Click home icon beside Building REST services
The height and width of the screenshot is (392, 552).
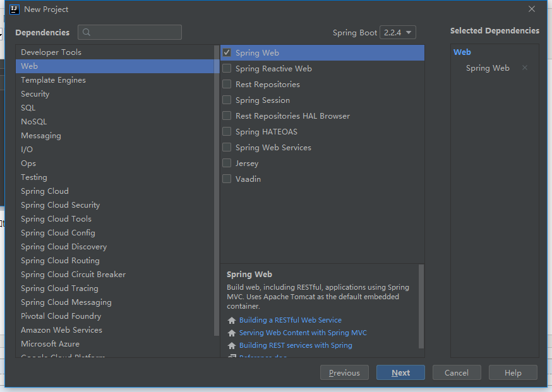[232, 346]
